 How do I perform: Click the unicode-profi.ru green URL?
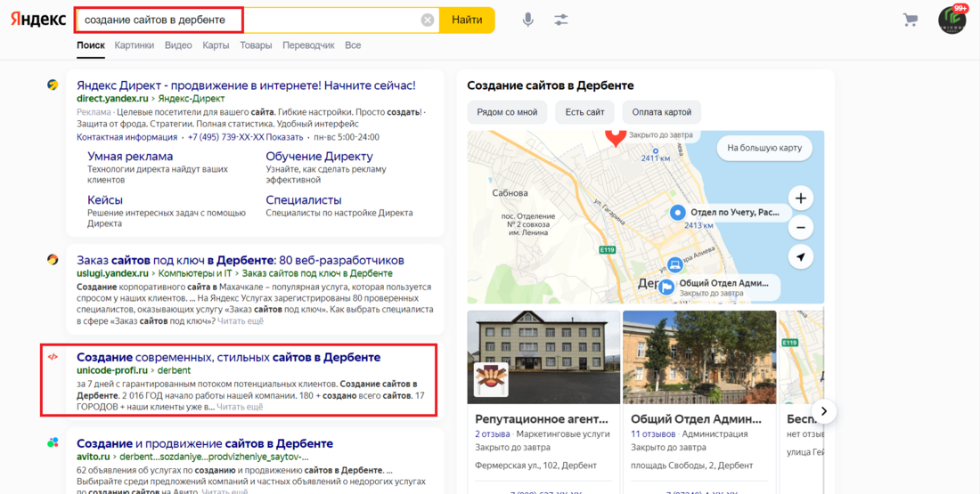(112, 370)
